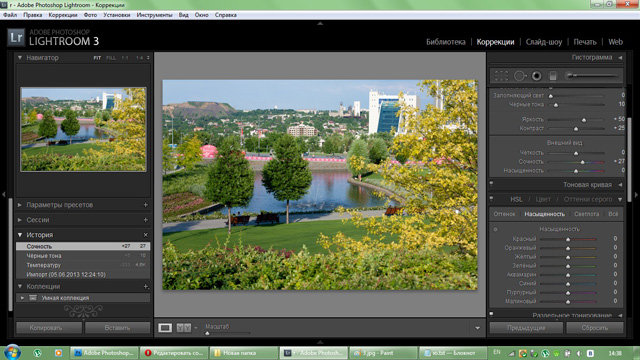Select the Spot Removal tool
This screenshot has height=360, width=640.
(520, 76)
